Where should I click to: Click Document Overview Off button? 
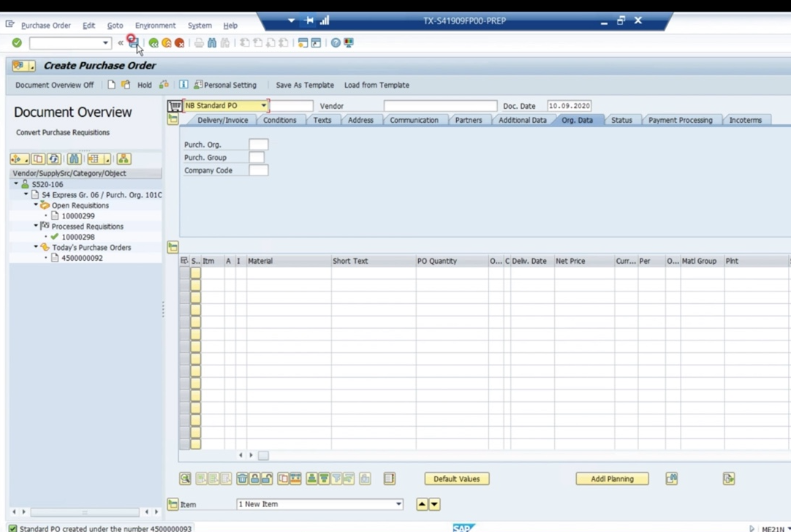pyautogui.click(x=55, y=85)
